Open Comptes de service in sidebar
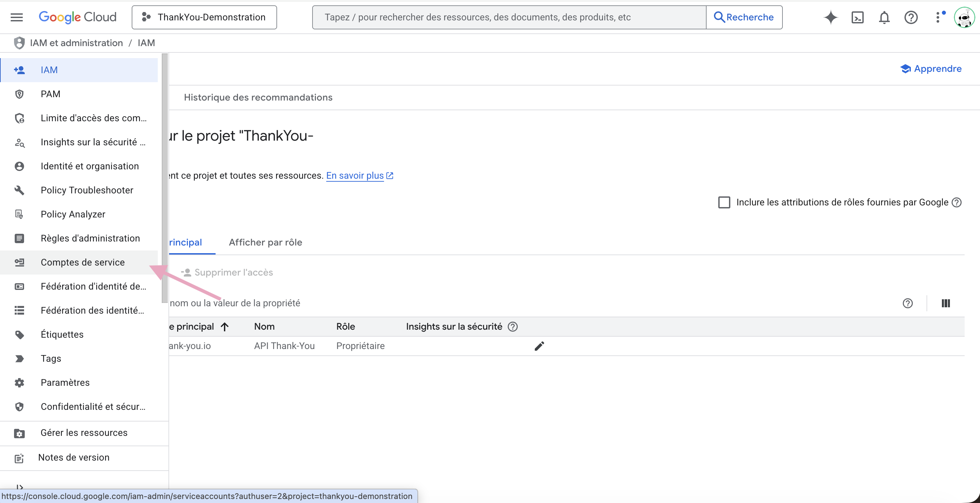Screen dimensions: 980x503 pyautogui.click(x=83, y=262)
